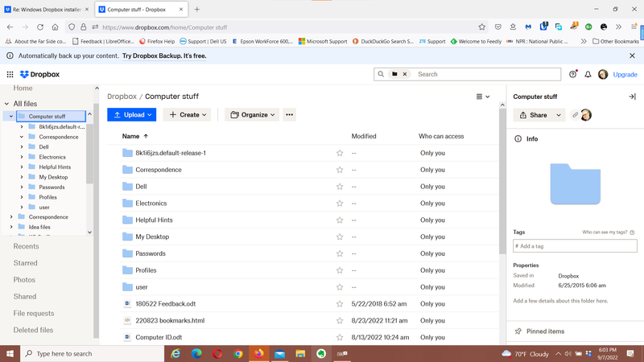Click the Share button

534,115
